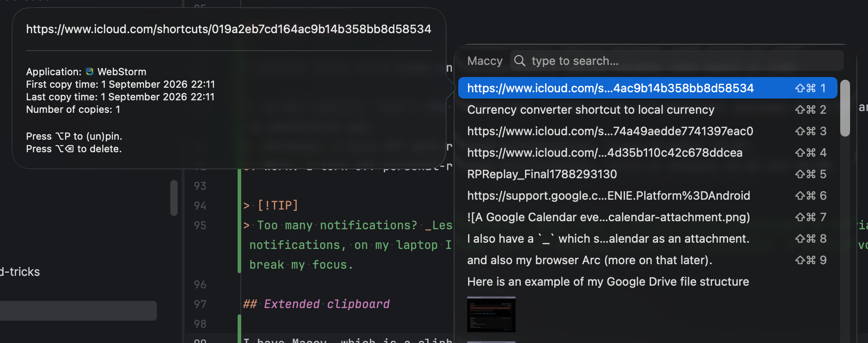This screenshot has width=868, height=343.
Task: Select "and also my browser Arc" entry
Action: pyautogui.click(x=647, y=260)
